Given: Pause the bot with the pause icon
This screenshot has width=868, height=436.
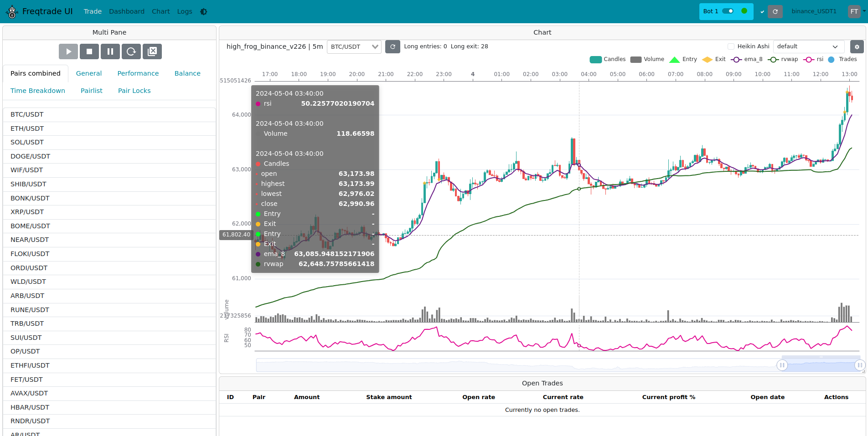Looking at the screenshot, I should (110, 51).
